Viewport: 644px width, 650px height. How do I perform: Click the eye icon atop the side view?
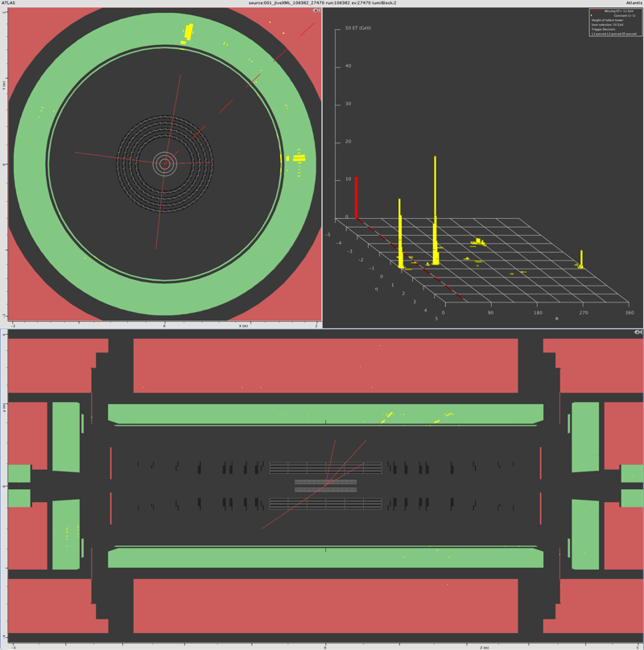[x=638, y=332]
